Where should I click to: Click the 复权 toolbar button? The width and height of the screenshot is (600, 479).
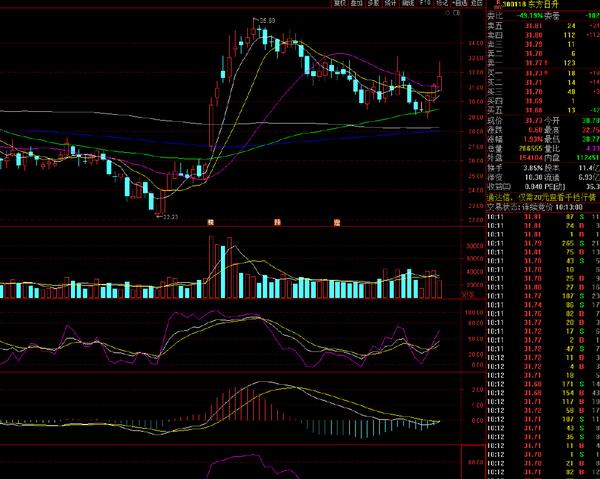tap(340, 3)
